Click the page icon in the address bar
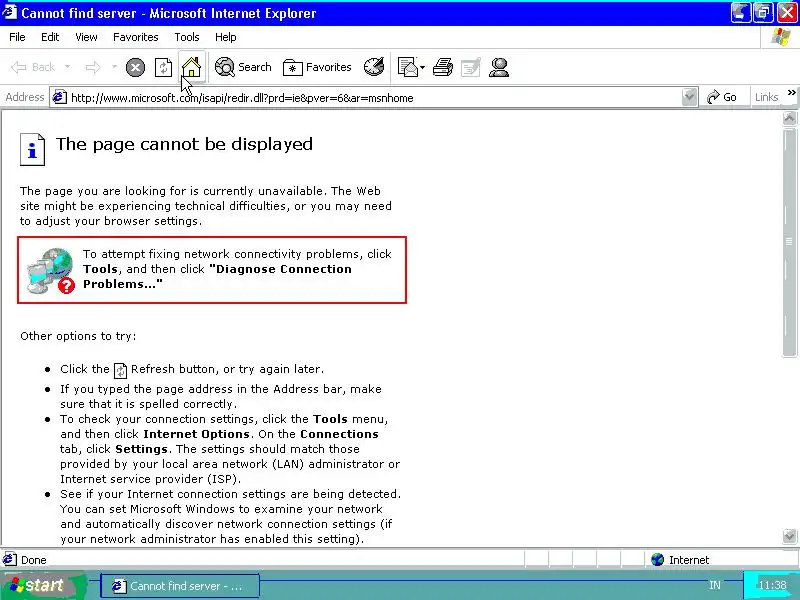800x600 pixels. coord(60,97)
